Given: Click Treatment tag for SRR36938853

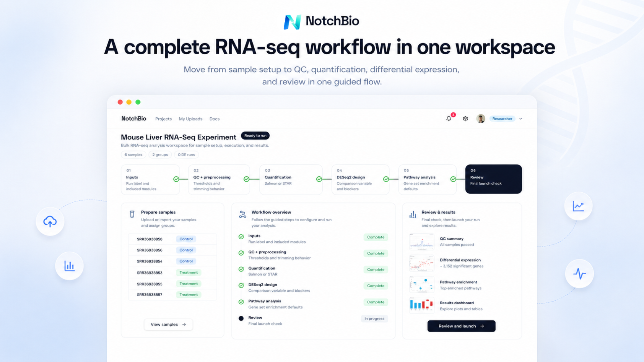Looking at the screenshot, I should 189,273.
